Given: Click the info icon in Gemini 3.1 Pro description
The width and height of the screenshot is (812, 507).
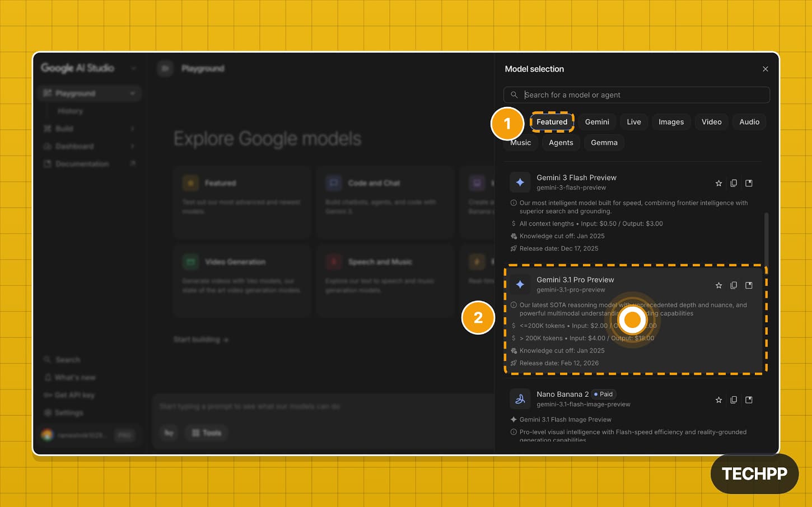Looking at the screenshot, I should tap(514, 305).
